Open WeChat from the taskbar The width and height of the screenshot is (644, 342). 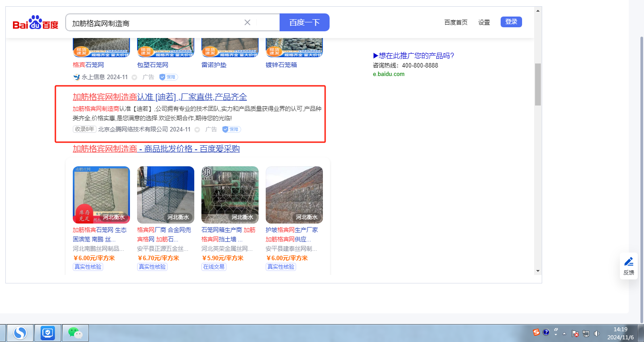pos(75,333)
